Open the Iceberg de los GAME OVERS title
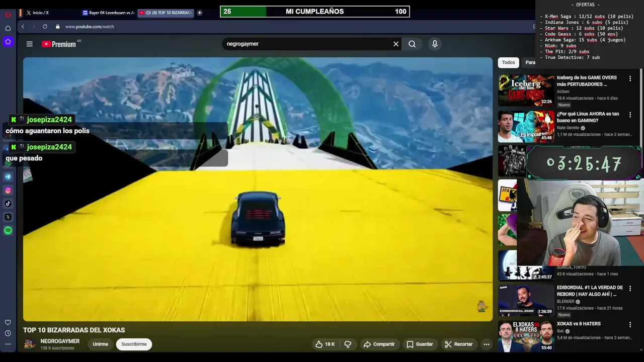The height and width of the screenshot is (362, 644). click(587, 81)
